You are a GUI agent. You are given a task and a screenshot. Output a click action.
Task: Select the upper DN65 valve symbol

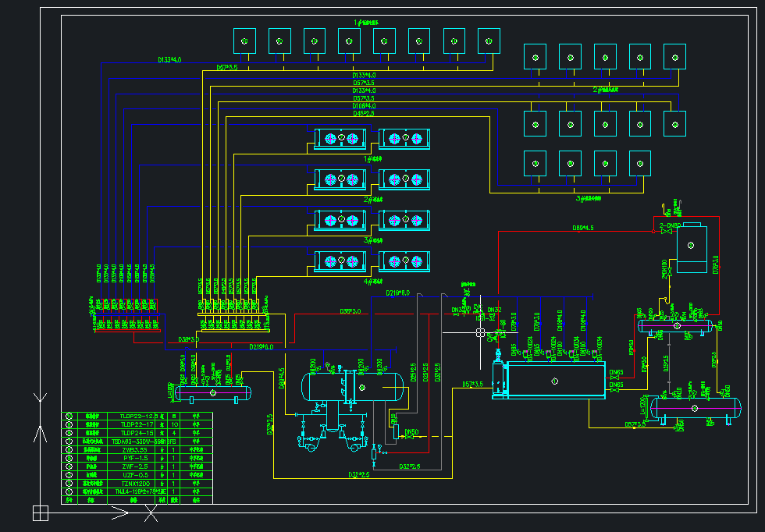pyautogui.click(x=614, y=378)
